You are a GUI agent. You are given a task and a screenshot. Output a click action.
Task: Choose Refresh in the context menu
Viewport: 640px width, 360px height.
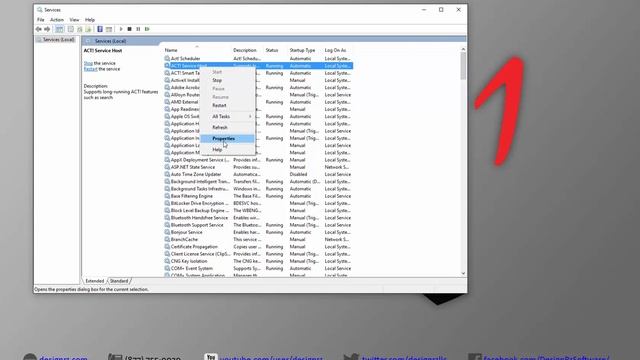click(228, 127)
